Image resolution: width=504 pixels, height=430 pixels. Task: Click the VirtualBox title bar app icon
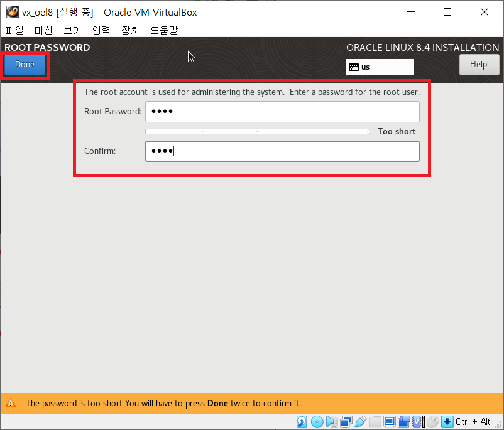tap(13, 12)
